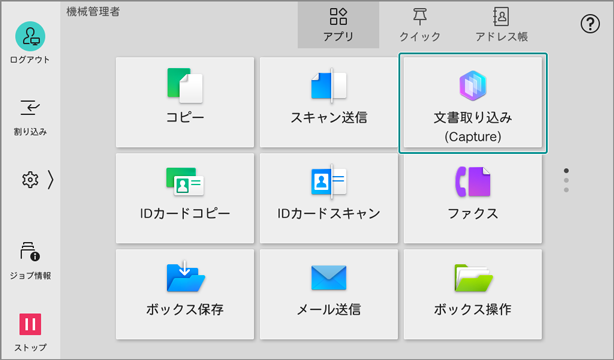
Task: Open the IDカードコピー app
Action: [x=185, y=198]
